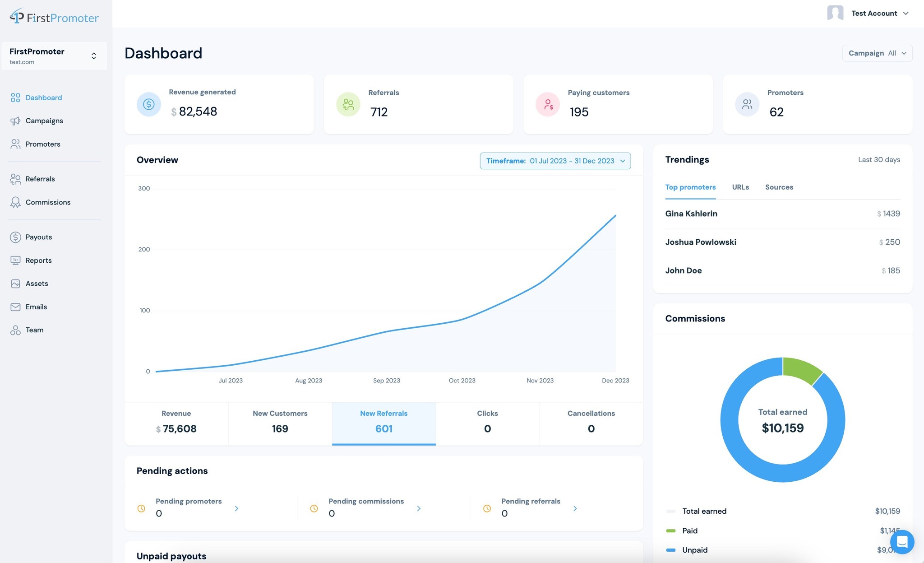
Task: Expand the Pending commissions row
Action: (x=418, y=508)
